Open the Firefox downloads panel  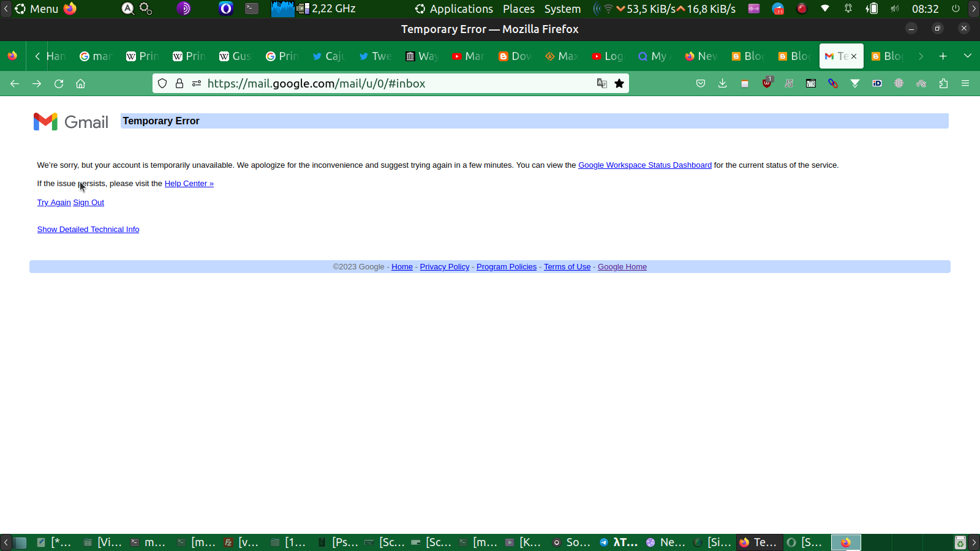[x=723, y=84]
